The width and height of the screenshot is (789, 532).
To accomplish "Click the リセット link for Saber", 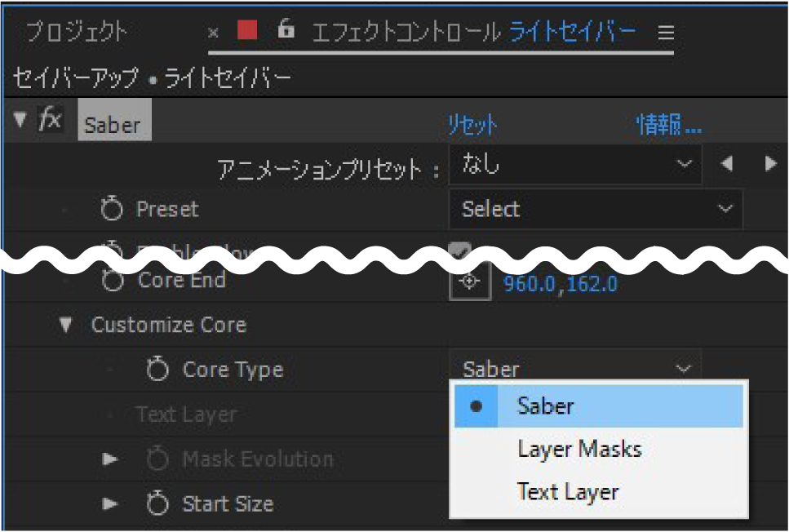I will [472, 125].
